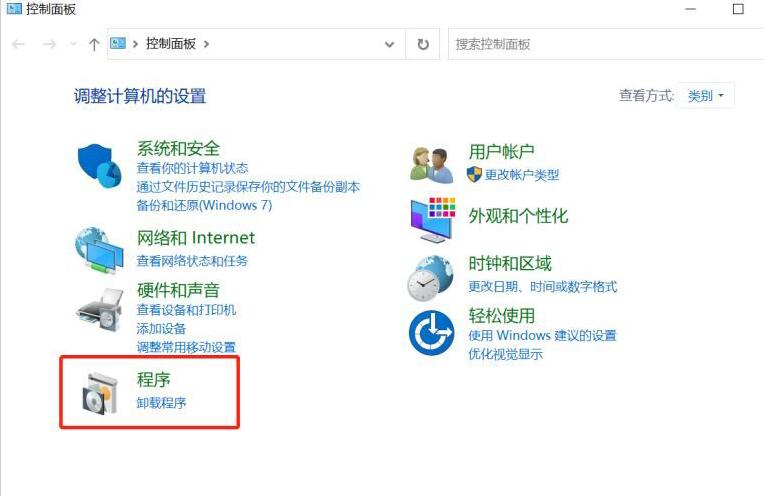Open the Clock and Region globe clock icon
Viewport: 764px width, 496px height.
coord(431,278)
